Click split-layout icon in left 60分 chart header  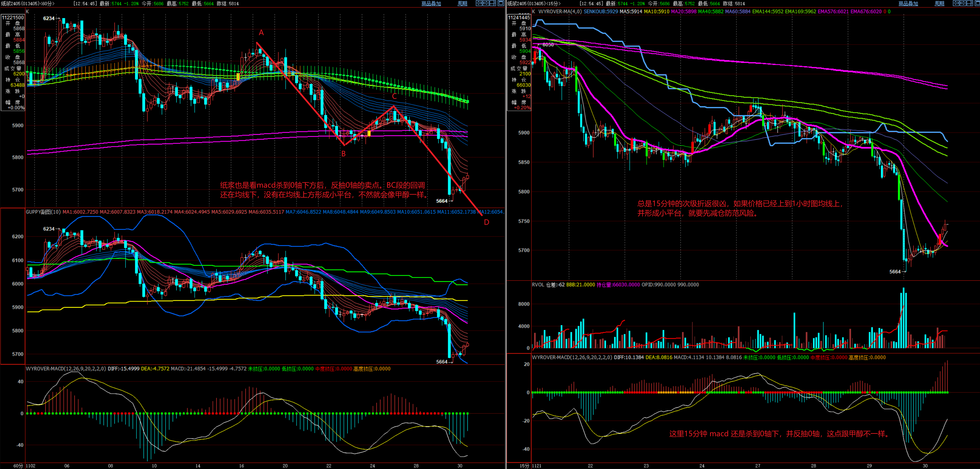tap(493, 3)
